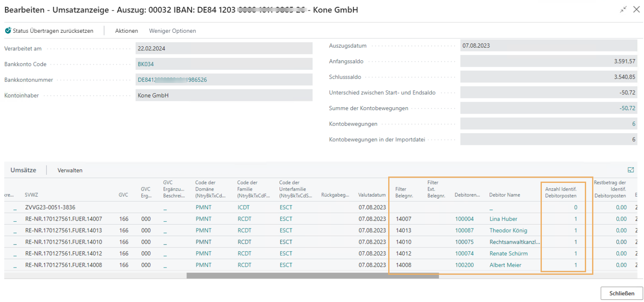Select Weniger Optionen

(x=172, y=31)
